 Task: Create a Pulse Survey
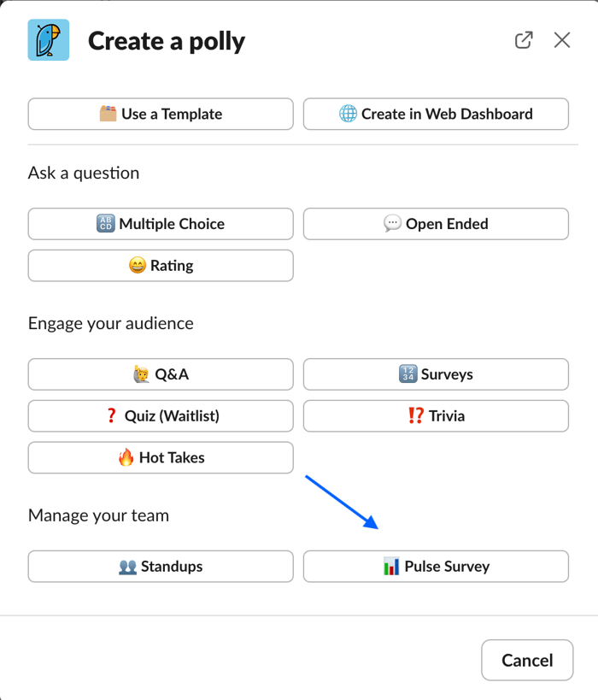(x=436, y=566)
